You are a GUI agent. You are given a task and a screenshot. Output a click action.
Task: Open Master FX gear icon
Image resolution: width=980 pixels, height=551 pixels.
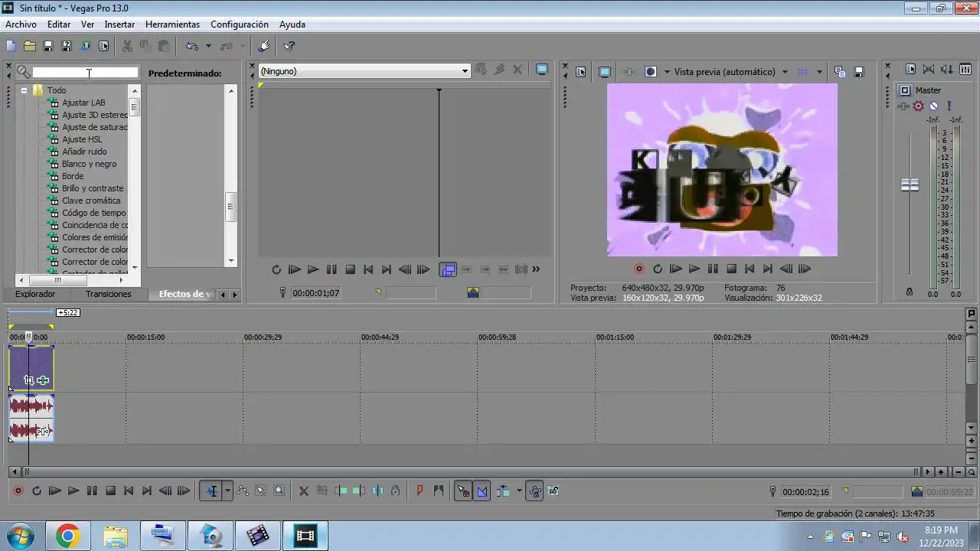918,106
